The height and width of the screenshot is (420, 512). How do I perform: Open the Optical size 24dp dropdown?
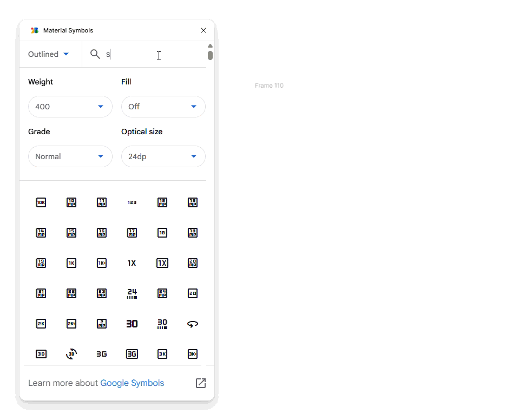pyautogui.click(x=163, y=156)
